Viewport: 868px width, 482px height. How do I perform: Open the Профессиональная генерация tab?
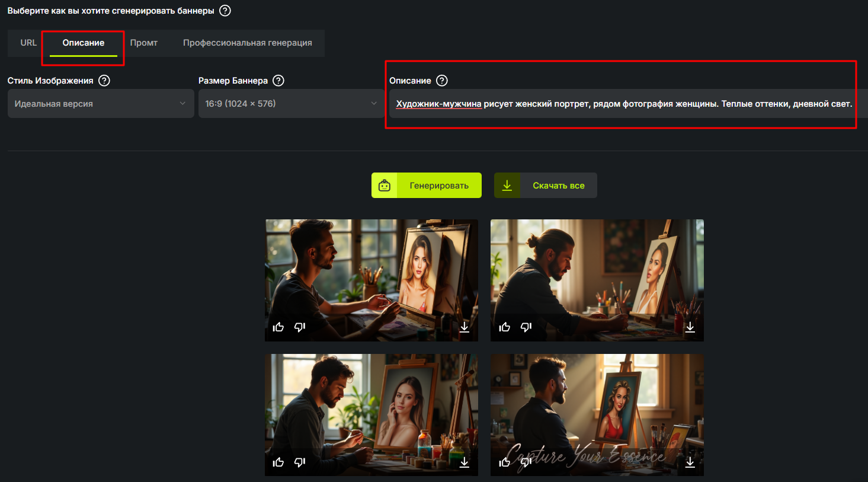pyautogui.click(x=248, y=43)
